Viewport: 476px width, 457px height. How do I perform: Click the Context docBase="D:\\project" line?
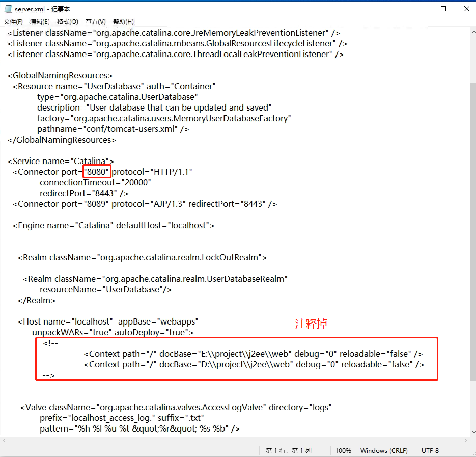254,365
